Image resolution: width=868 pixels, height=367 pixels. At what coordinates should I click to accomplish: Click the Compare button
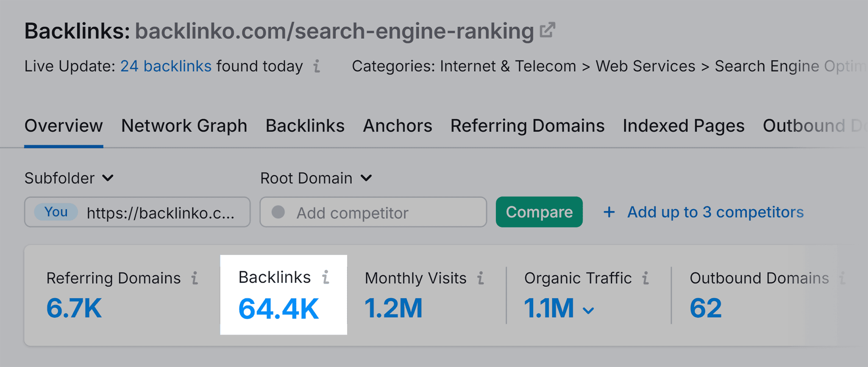click(x=539, y=212)
